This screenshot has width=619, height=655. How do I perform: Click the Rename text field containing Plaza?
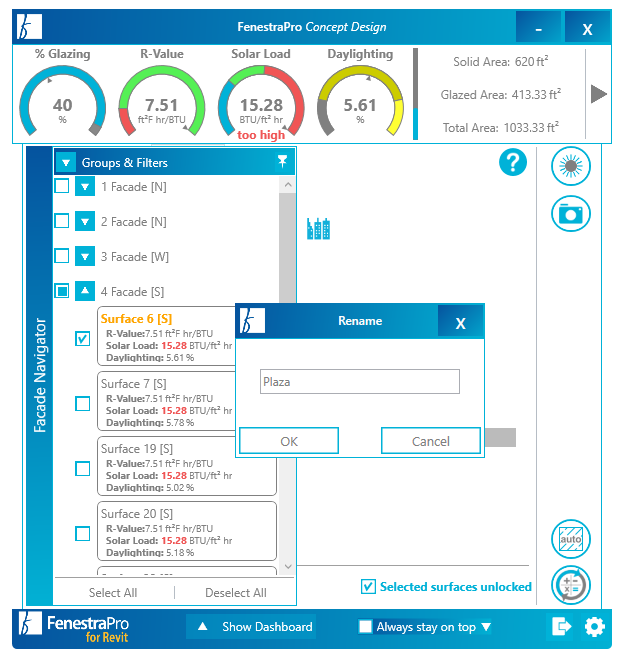360,381
